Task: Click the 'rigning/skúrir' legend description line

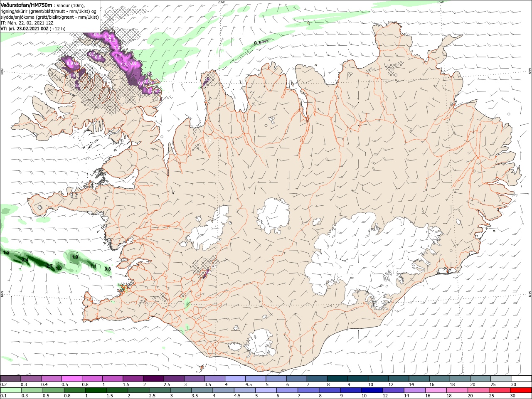Action: click(x=49, y=11)
